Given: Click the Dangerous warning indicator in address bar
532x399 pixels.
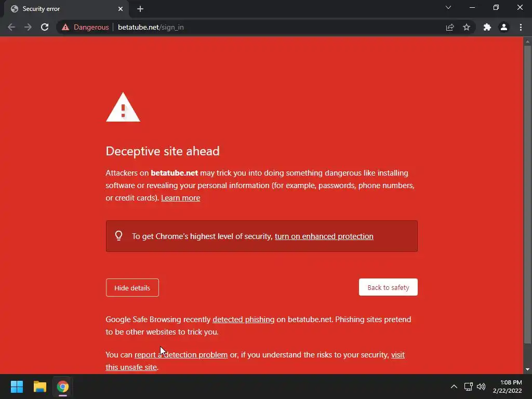Looking at the screenshot, I should [85, 27].
